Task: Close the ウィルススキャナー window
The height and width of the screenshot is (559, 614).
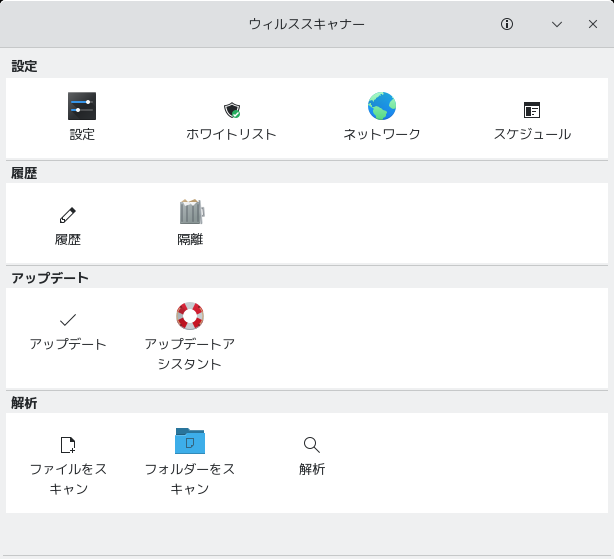Action: (593, 24)
